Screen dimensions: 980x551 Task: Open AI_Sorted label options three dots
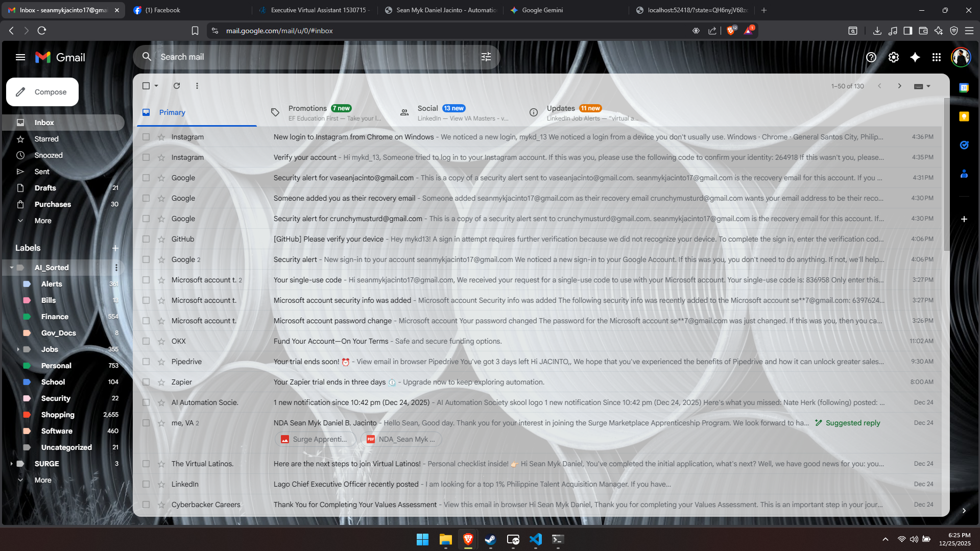click(116, 268)
